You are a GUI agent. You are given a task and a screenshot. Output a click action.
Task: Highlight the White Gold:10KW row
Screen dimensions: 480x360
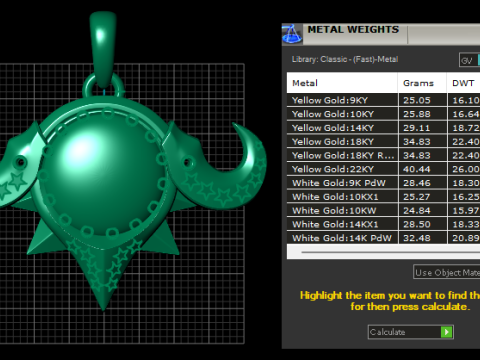(x=383, y=210)
